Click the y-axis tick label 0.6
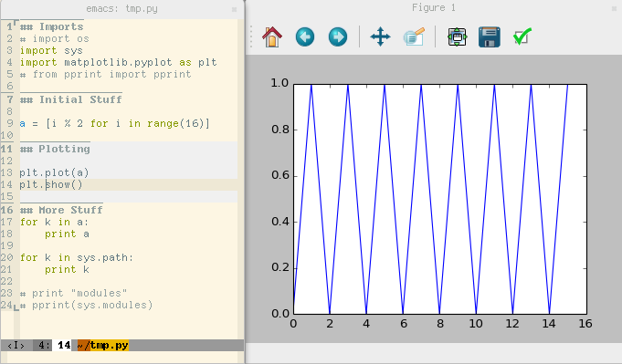 (x=280, y=175)
